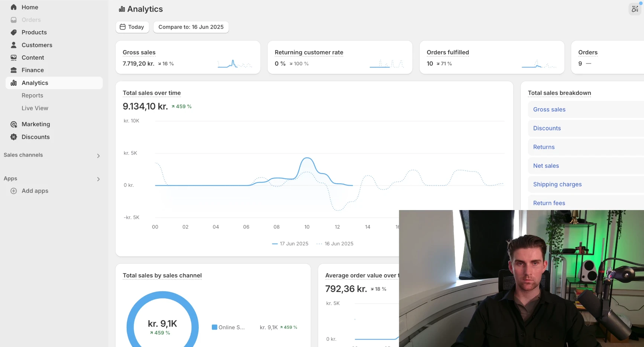Viewport: 644px width, 347px height.
Task: Click the Total sales breakdown heading
Action: pyautogui.click(x=559, y=93)
